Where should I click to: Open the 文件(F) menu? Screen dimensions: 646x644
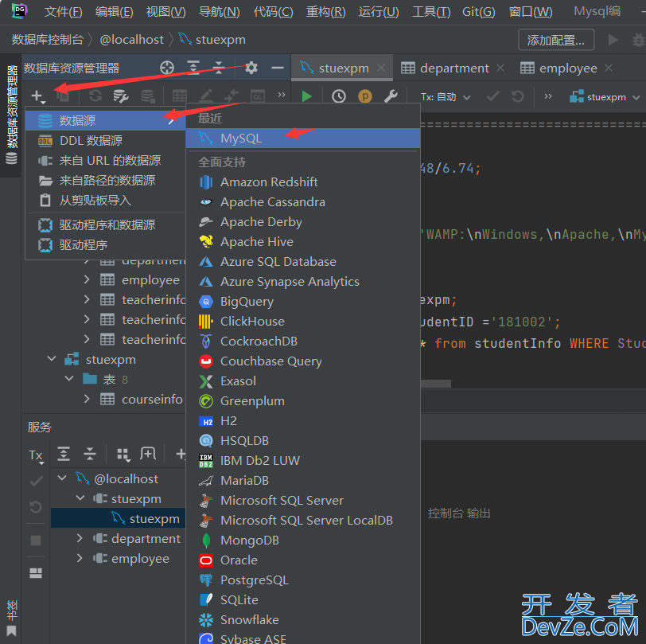click(x=63, y=12)
